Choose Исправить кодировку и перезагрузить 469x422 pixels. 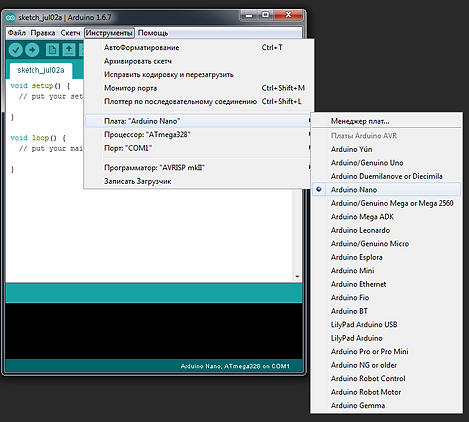[199, 75]
